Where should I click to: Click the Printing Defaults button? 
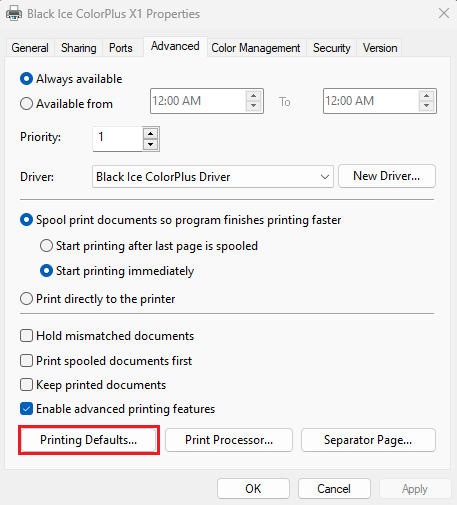point(89,440)
